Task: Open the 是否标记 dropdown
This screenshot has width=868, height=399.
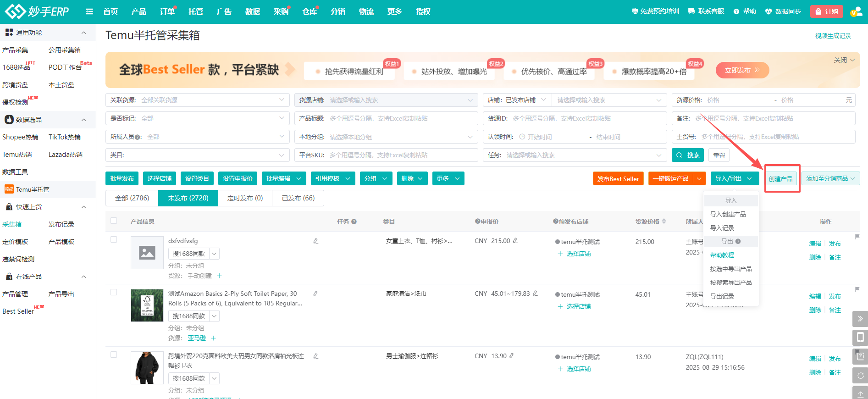Action: pos(198,118)
